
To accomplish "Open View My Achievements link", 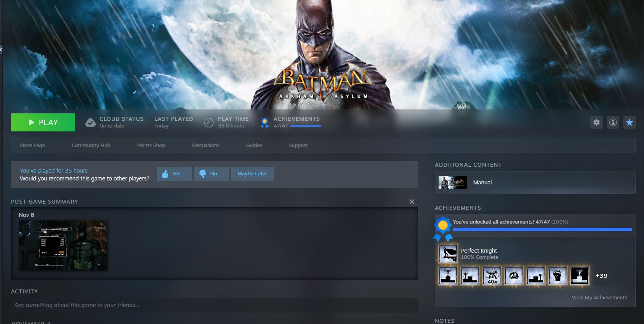I will pos(599,297).
